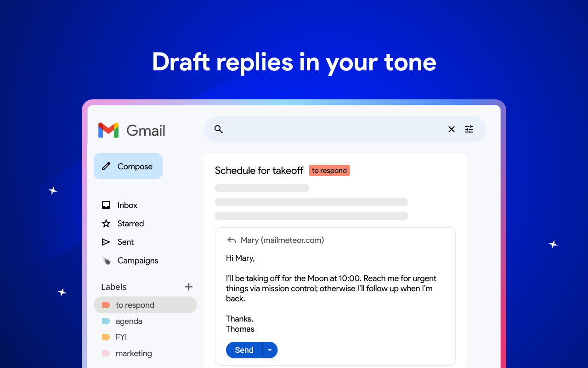Click the Gmail logo
Image resolution: width=588 pixels, height=368 pixels.
click(131, 130)
